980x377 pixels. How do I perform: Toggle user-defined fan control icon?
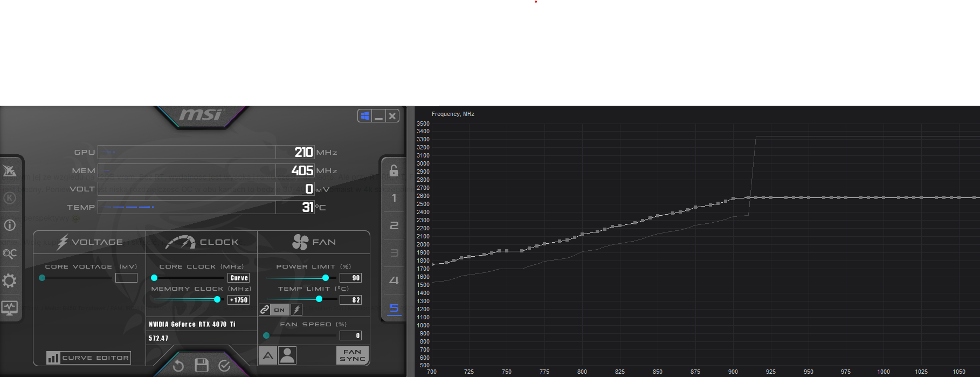(287, 355)
